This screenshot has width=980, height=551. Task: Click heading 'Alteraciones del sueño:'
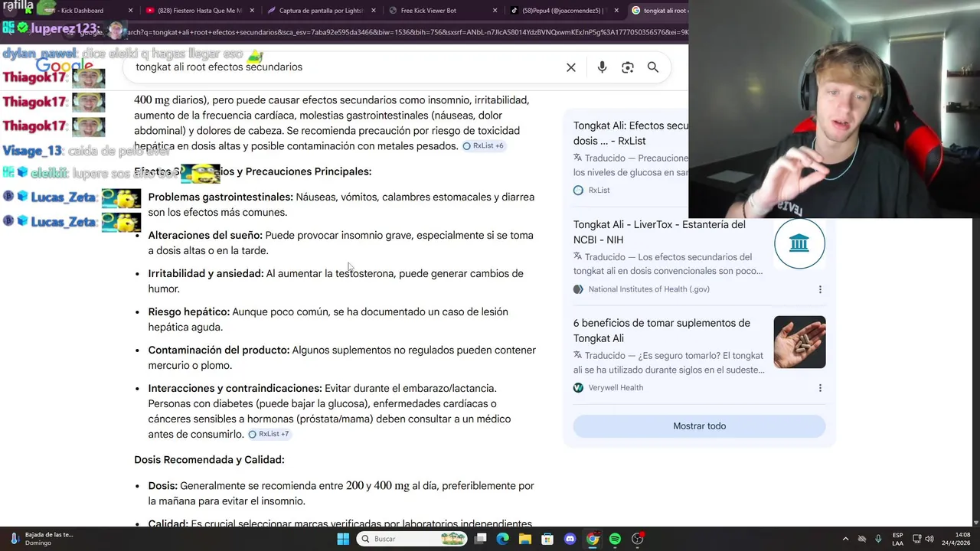(205, 236)
